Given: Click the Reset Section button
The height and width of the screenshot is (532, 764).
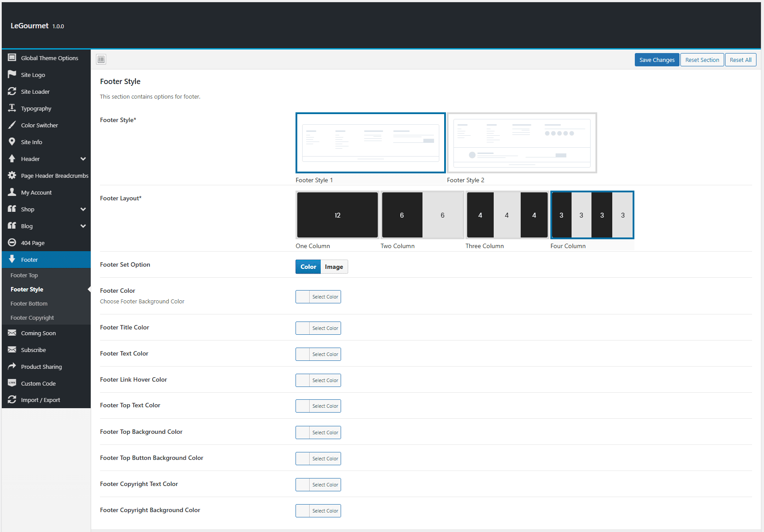Looking at the screenshot, I should [702, 60].
